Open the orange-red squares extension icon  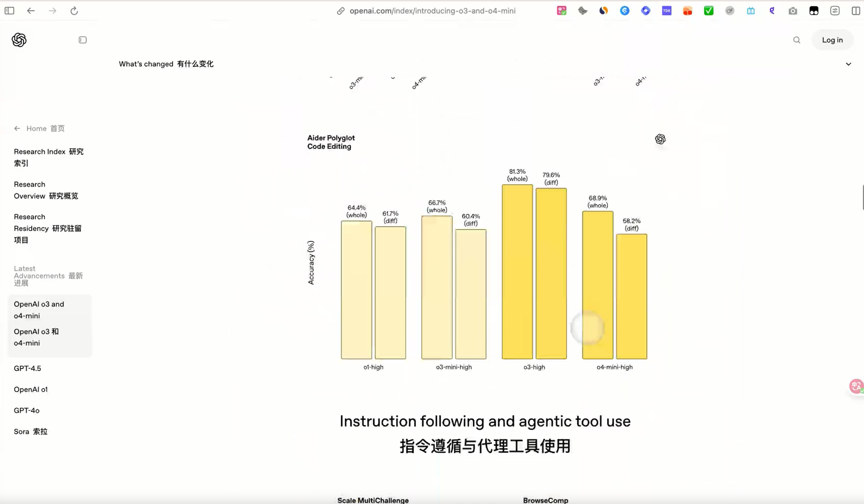pyautogui.click(x=688, y=11)
